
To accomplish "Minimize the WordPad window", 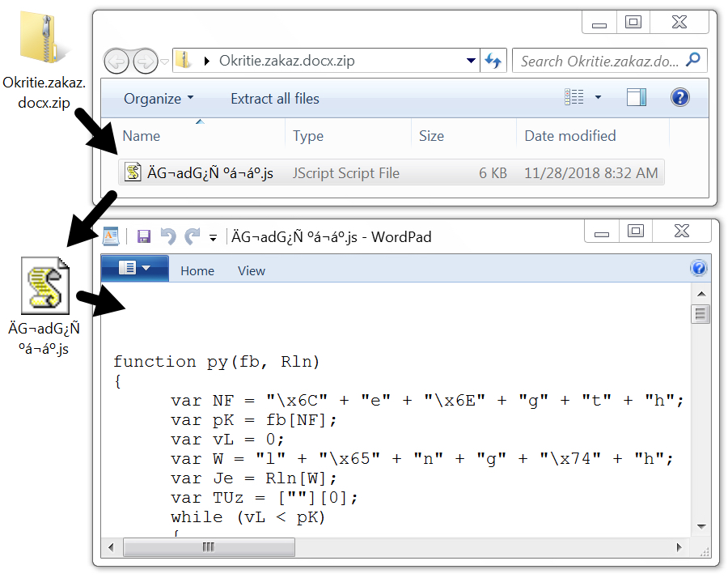I will click(x=602, y=231).
